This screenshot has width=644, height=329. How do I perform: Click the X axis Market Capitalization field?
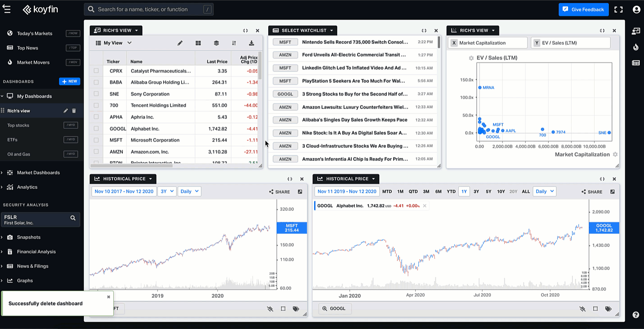pos(488,43)
